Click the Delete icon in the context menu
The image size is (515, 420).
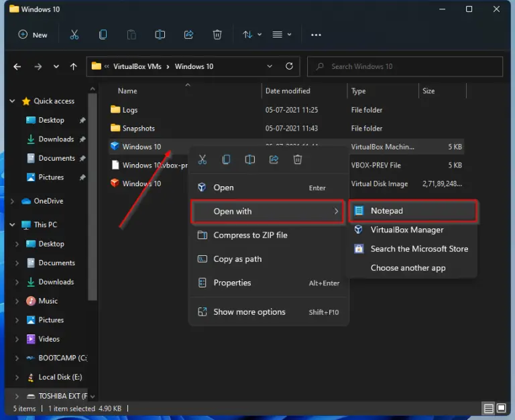[298, 160]
